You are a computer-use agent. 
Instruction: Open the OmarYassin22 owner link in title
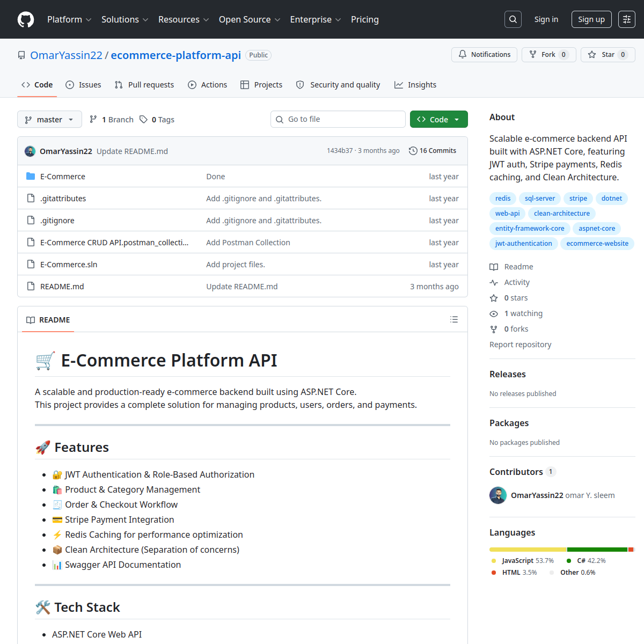click(x=66, y=55)
